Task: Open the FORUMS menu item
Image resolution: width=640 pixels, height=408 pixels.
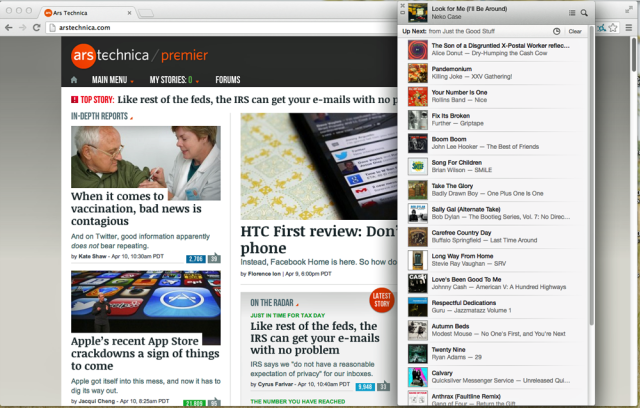Action: point(228,80)
